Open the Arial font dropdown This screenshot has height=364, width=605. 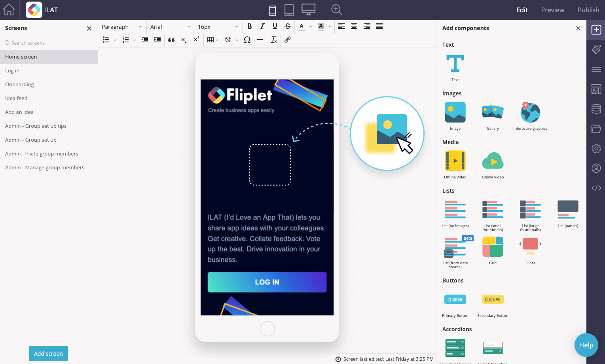[170, 27]
